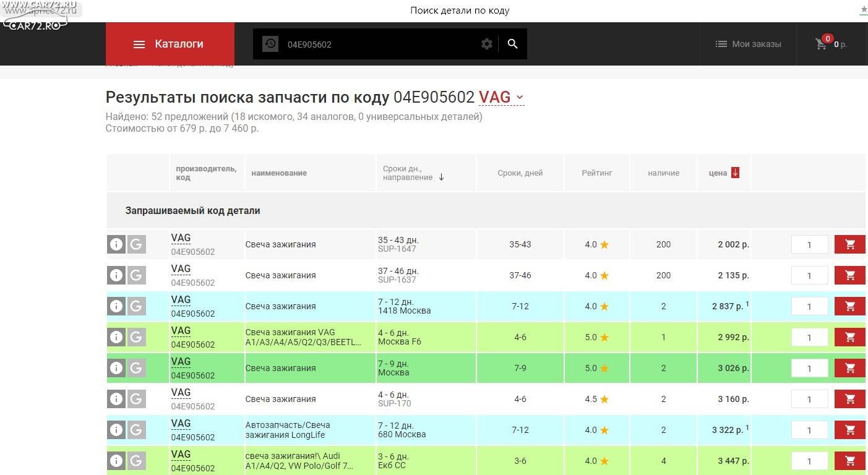Click Google icon for 2 135 р. offer
Screen dimensions: 868x475
pos(137,275)
